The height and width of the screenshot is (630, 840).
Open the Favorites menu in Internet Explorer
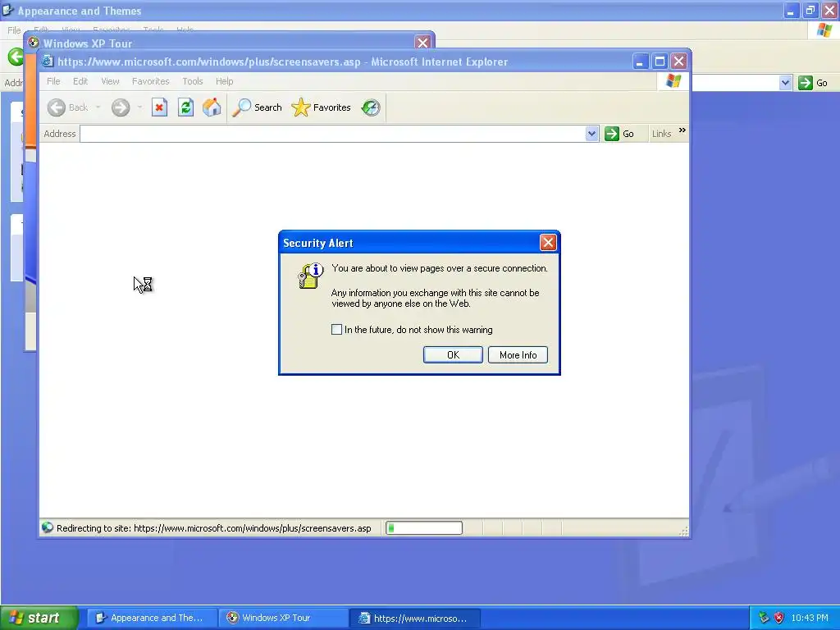tap(151, 81)
